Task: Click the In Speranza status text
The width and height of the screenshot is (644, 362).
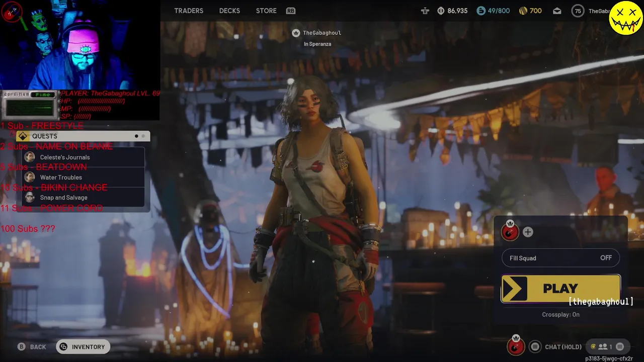Action: [317, 44]
